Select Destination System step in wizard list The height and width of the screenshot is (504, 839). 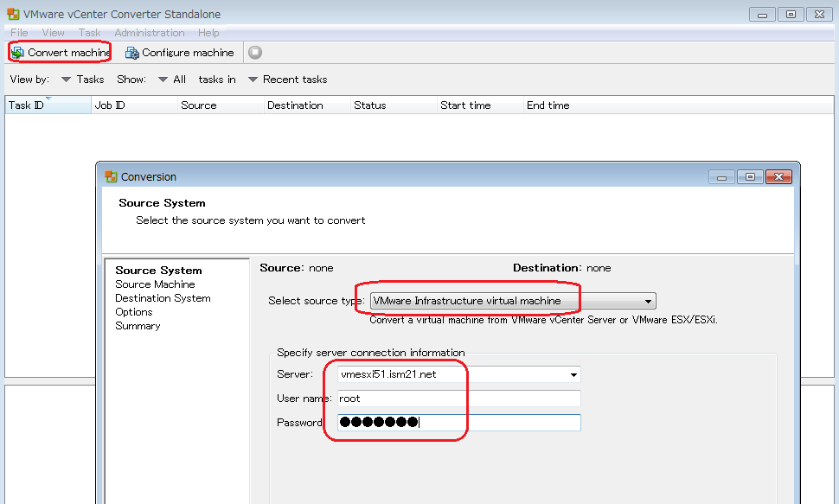pos(163,298)
